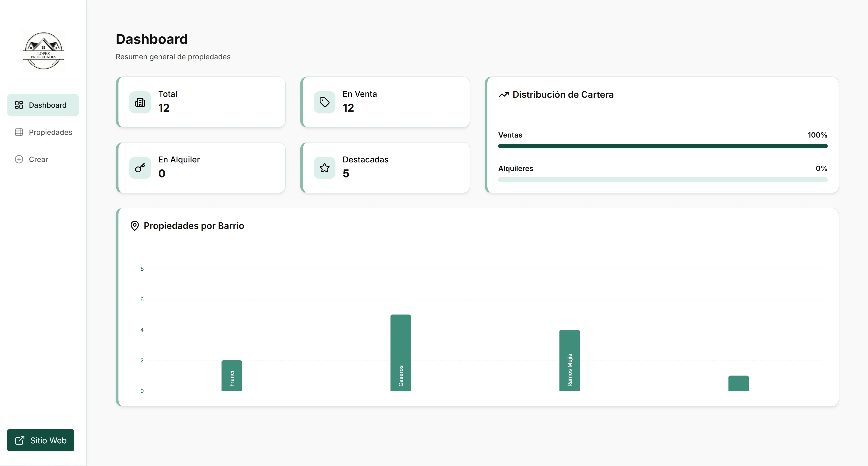This screenshot has width=868, height=466.
Task: Click the Alquileres progress bar
Action: pyautogui.click(x=663, y=180)
